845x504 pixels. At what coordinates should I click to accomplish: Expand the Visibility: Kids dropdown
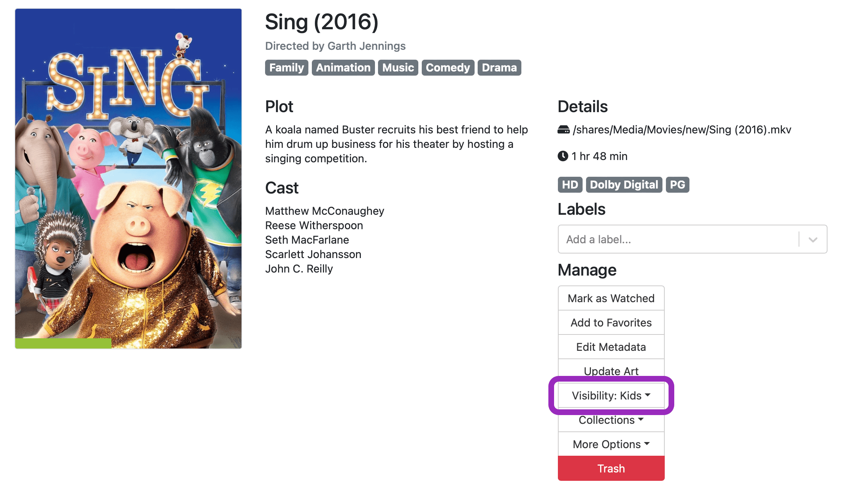611,396
